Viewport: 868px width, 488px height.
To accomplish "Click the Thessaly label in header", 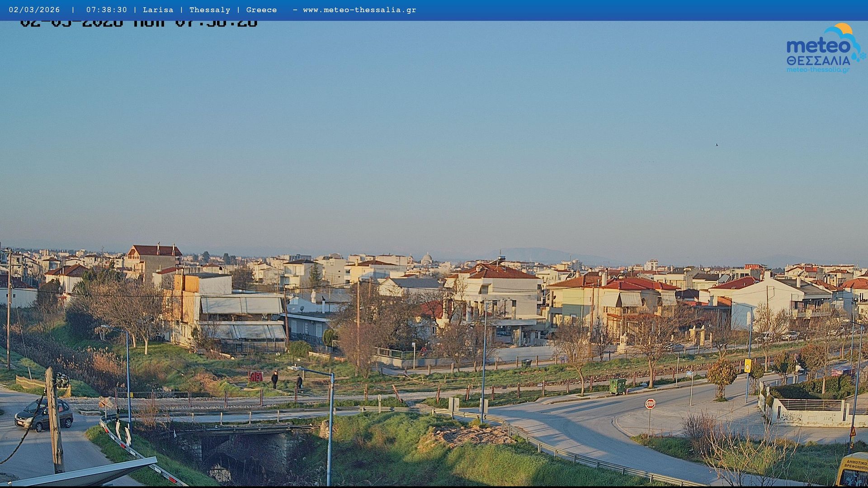I will 210,10.
